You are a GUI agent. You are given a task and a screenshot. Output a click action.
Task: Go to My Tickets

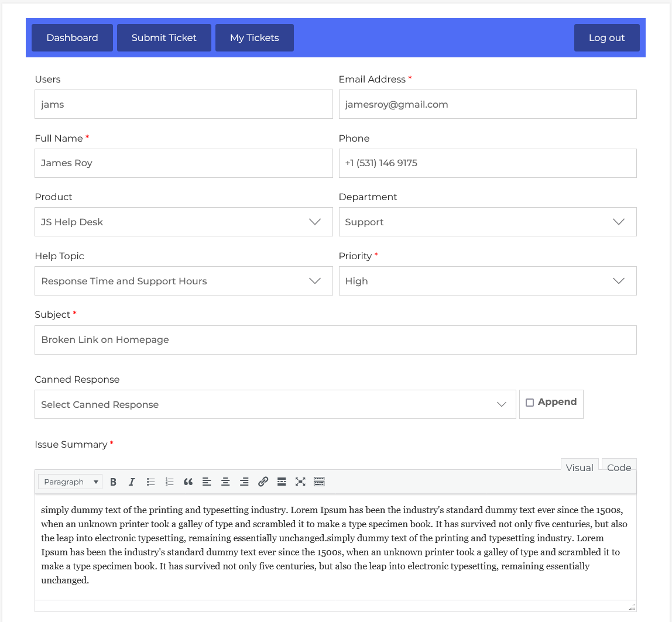[254, 37]
